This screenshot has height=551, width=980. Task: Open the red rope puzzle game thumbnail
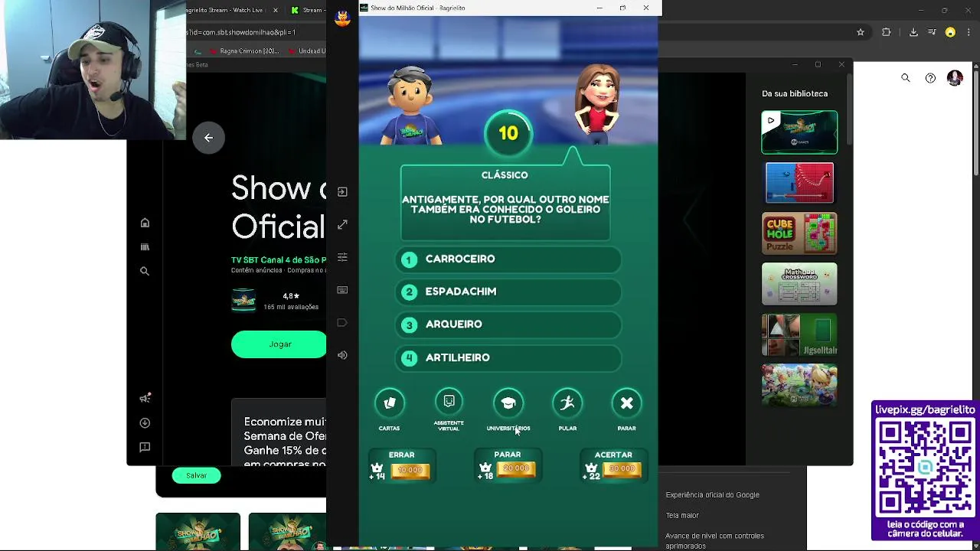pos(799,183)
